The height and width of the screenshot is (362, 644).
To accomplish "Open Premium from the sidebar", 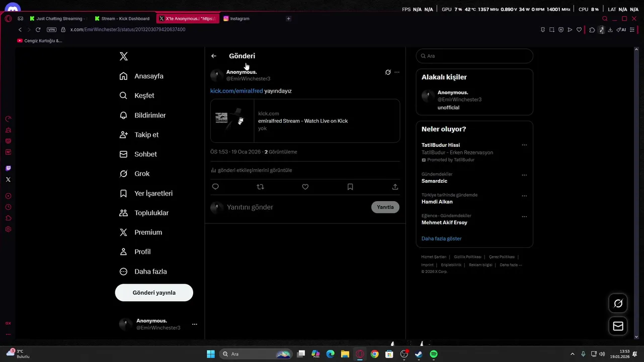I will point(141,232).
